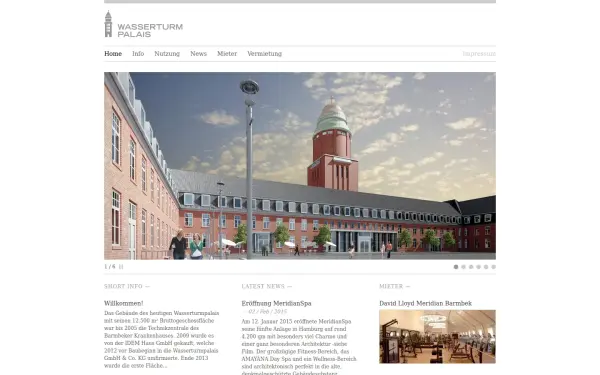Click the 02 / Feb / 2015 date
This screenshot has height=375, width=600.
point(267,312)
